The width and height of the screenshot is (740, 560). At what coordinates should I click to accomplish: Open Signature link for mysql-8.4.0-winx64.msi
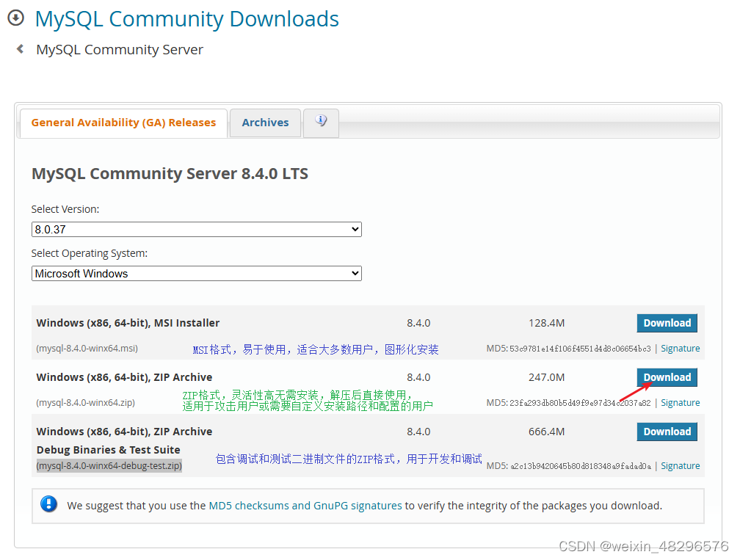click(680, 349)
